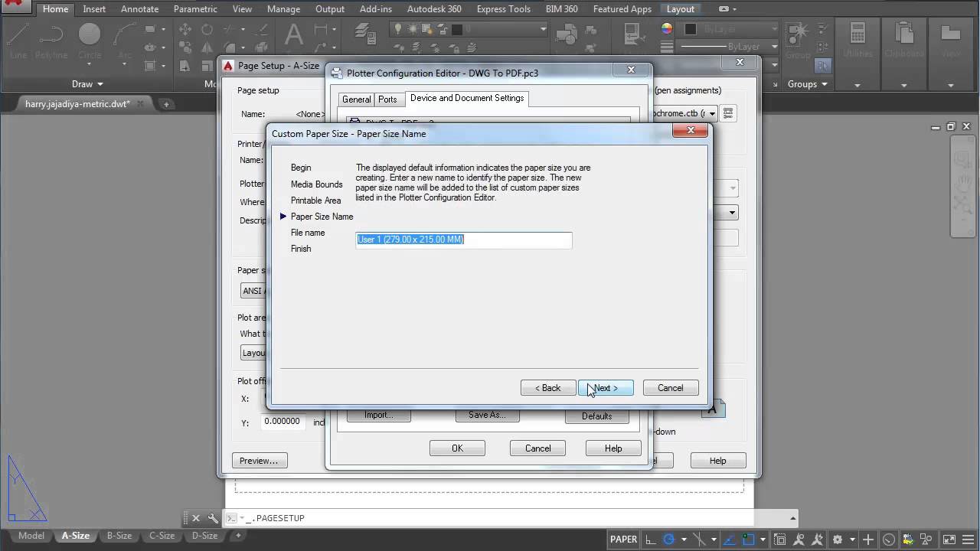Click new drawing tab plus icon

pos(166,104)
